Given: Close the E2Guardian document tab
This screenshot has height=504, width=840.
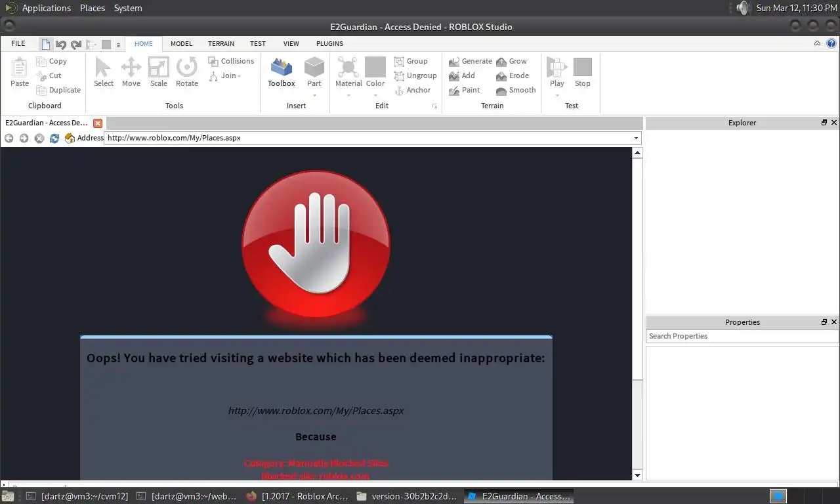Looking at the screenshot, I should [98, 123].
